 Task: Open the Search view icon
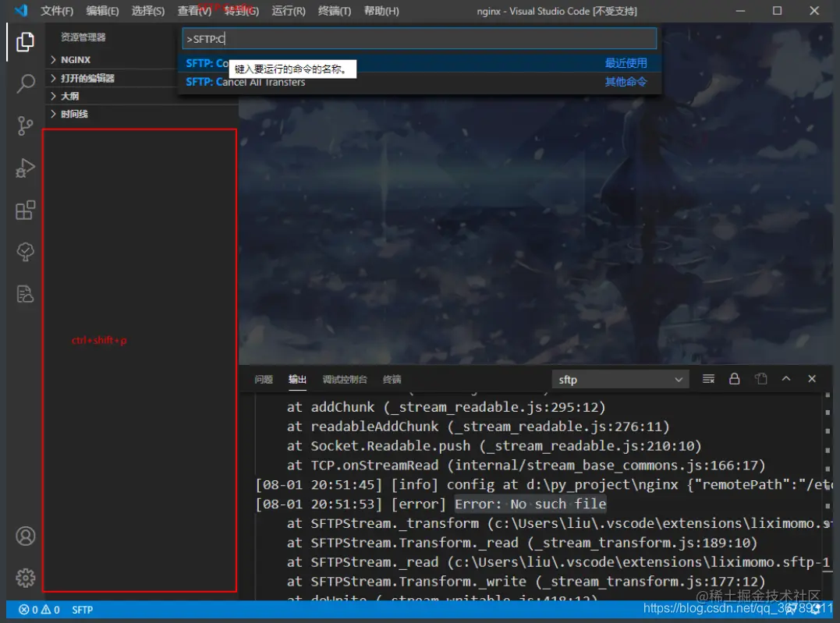click(25, 83)
